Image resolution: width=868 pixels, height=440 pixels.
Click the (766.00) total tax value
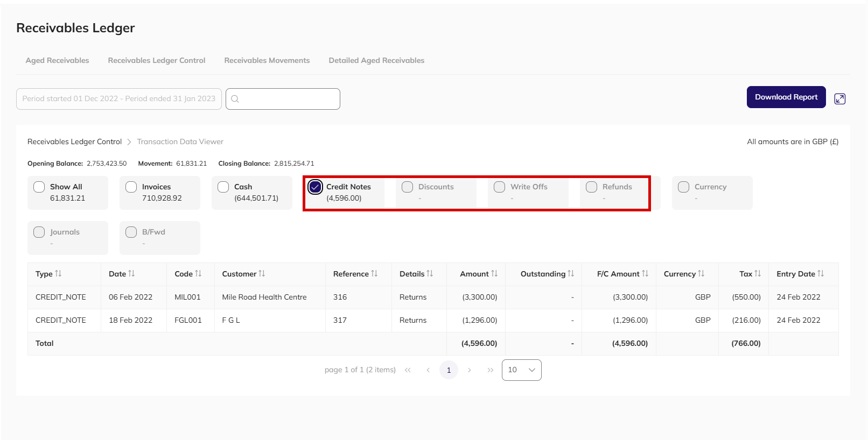click(x=746, y=343)
